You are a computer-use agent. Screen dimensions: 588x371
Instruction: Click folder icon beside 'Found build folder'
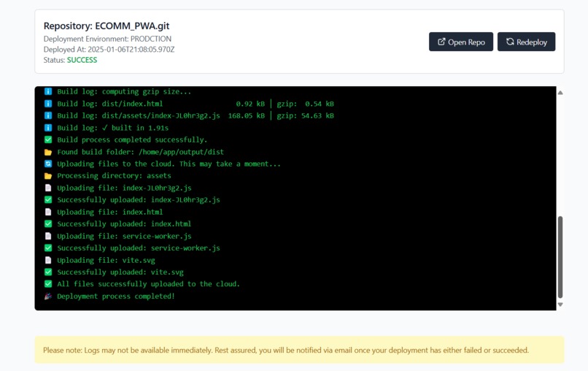pos(48,152)
